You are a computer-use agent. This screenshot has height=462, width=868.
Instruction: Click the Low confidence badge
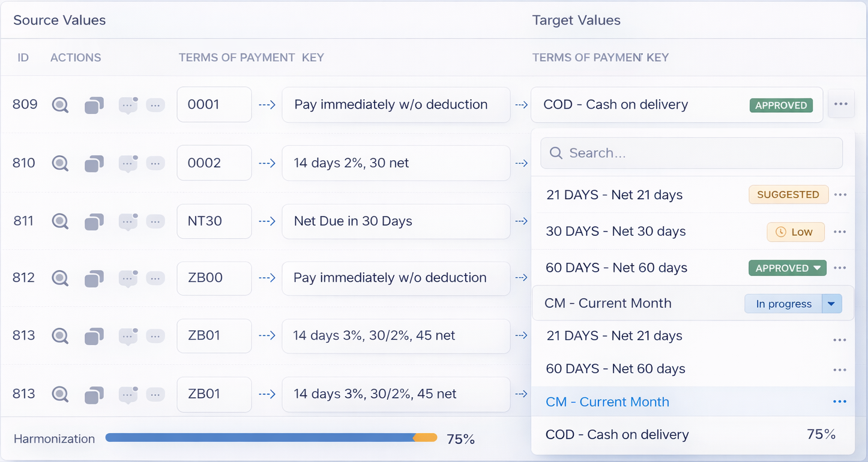(795, 232)
